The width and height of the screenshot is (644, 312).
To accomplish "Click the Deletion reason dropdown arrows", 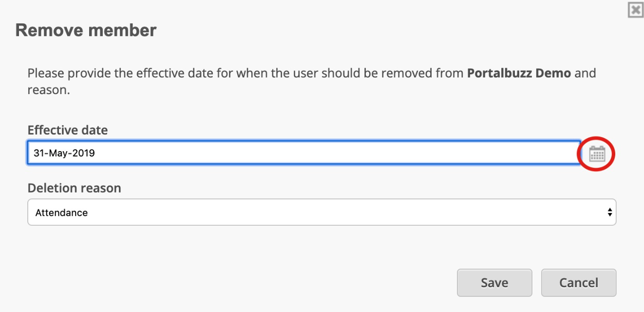I will [x=609, y=212].
